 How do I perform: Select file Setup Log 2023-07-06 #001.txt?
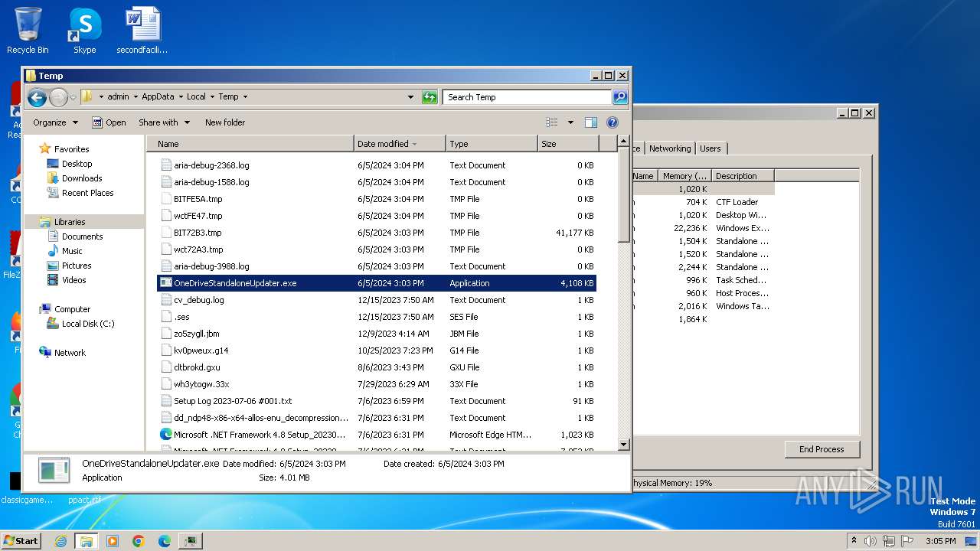click(233, 401)
